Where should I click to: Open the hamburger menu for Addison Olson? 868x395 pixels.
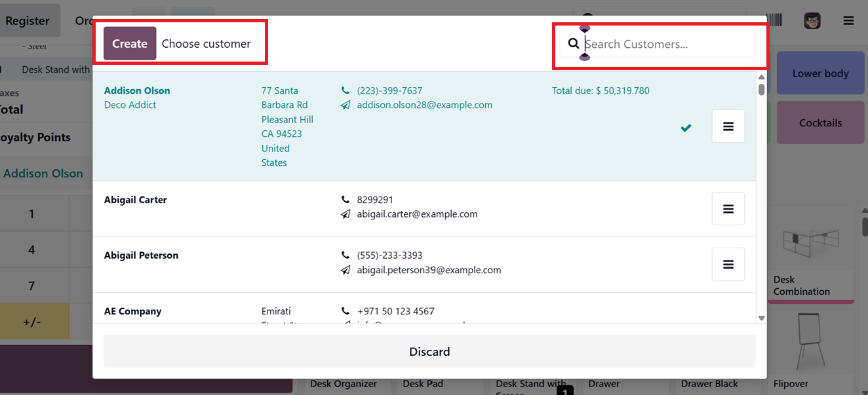tap(728, 126)
